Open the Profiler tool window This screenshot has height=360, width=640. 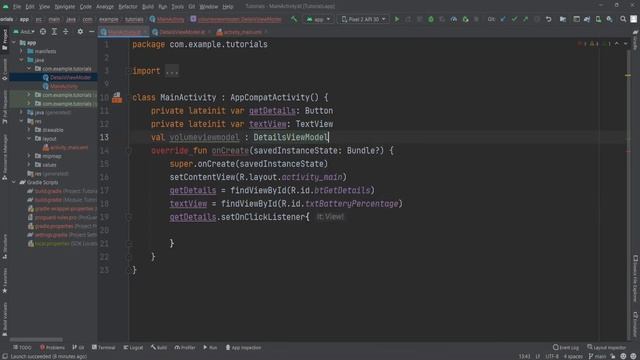coord(185,347)
